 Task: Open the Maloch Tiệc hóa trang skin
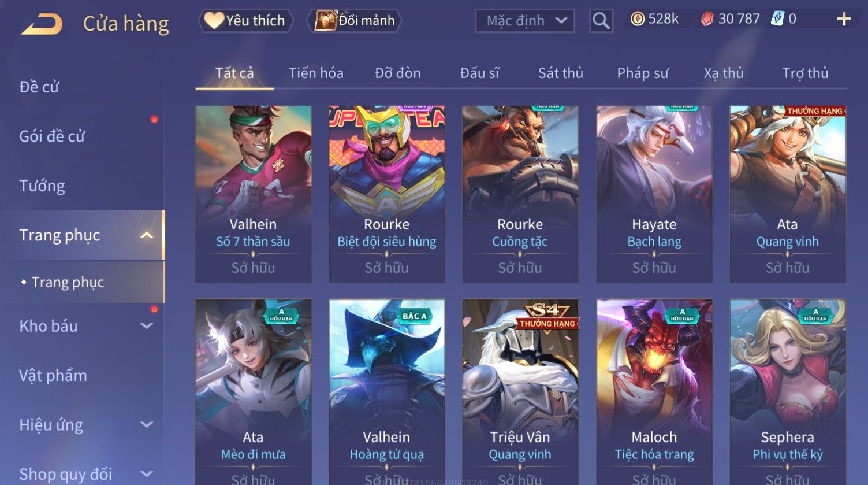pyautogui.click(x=654, y=392)
